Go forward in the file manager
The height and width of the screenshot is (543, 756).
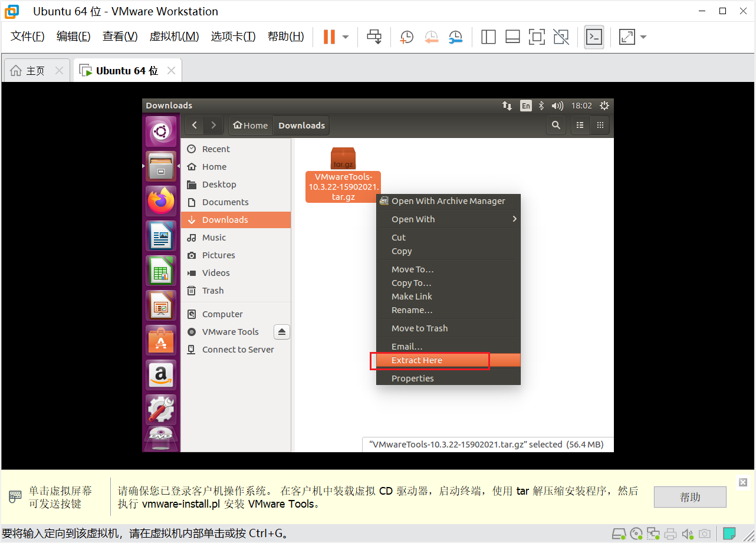point(213,125)
